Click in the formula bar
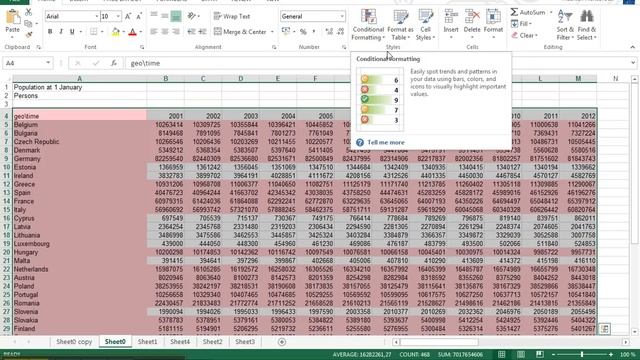This screenshot has width=640, height=360. click(378, 63)
